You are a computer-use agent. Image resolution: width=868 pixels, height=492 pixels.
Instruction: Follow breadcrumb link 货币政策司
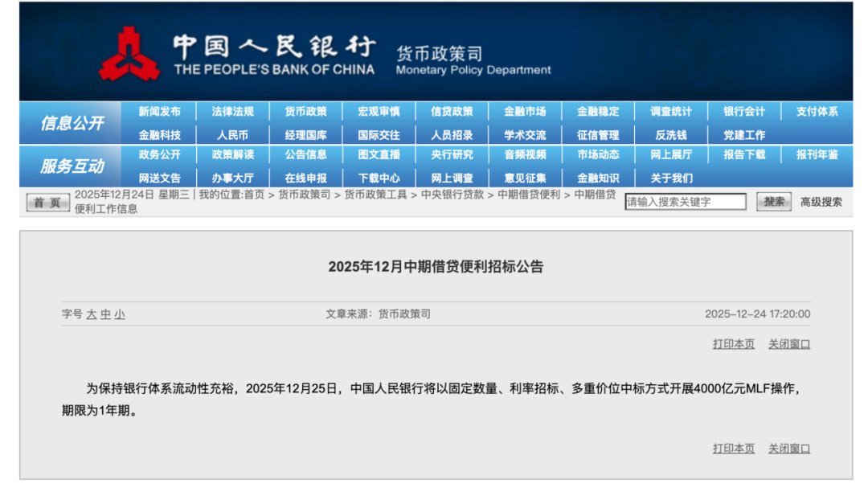304,195
